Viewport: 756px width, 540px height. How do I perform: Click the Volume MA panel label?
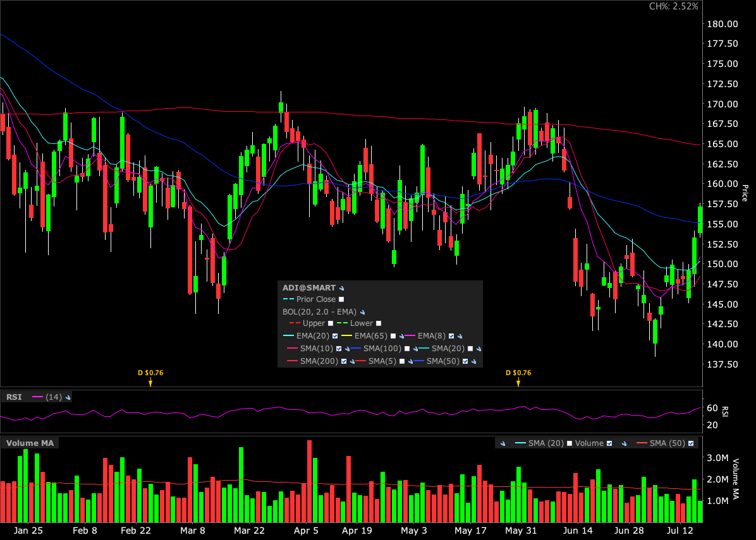(x=30, y=443)
